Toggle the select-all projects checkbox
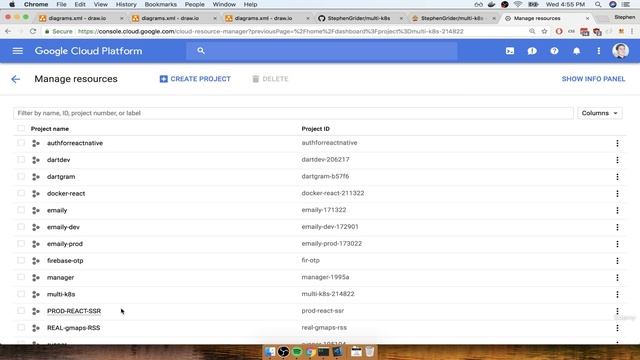 pyautogui.click(x=21, y=128)
